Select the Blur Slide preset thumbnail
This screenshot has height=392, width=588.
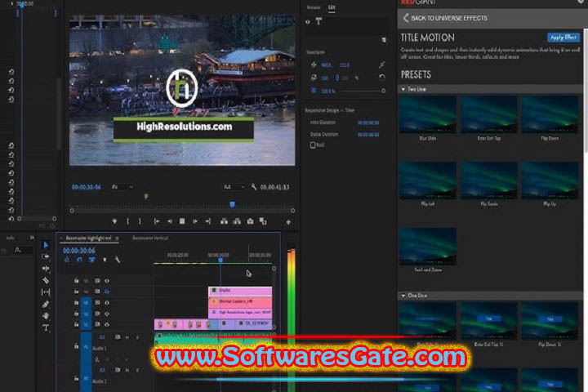[x=428, y=115]
